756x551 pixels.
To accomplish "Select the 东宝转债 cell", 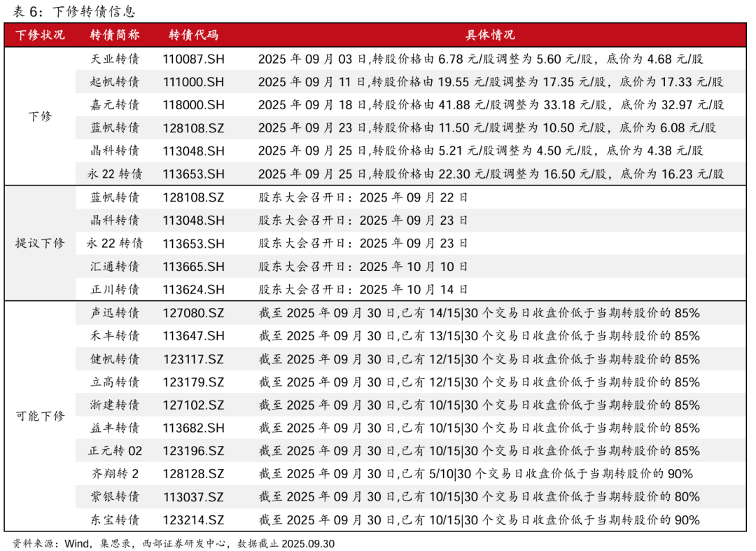I will (x=115, y=519).
